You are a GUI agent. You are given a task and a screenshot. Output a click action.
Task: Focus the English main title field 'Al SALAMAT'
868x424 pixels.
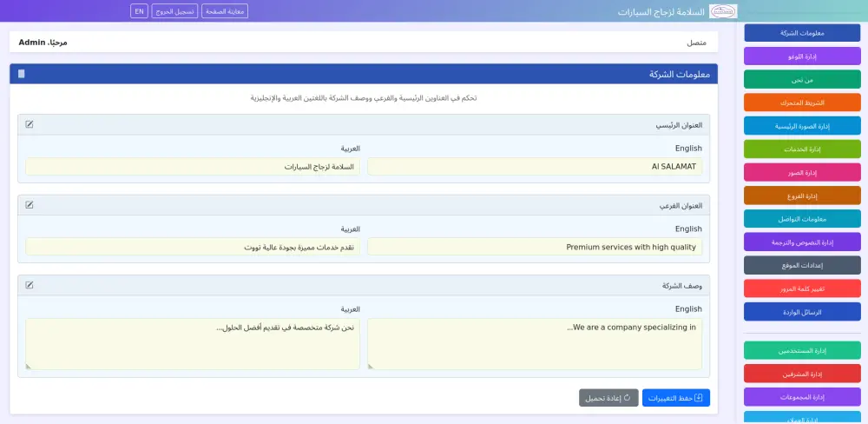[535, 166]
